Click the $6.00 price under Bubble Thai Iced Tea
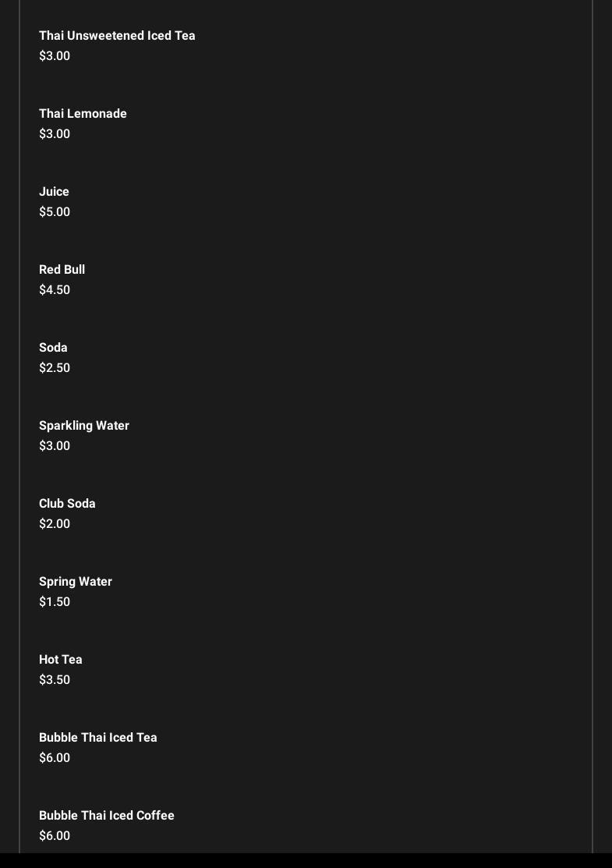This screenshot has height=868, width=612. tap(55, 758)
